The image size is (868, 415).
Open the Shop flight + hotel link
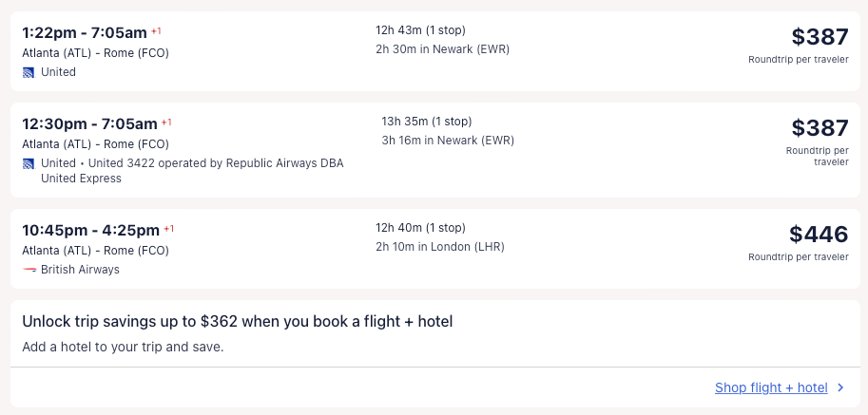(771, 387)
